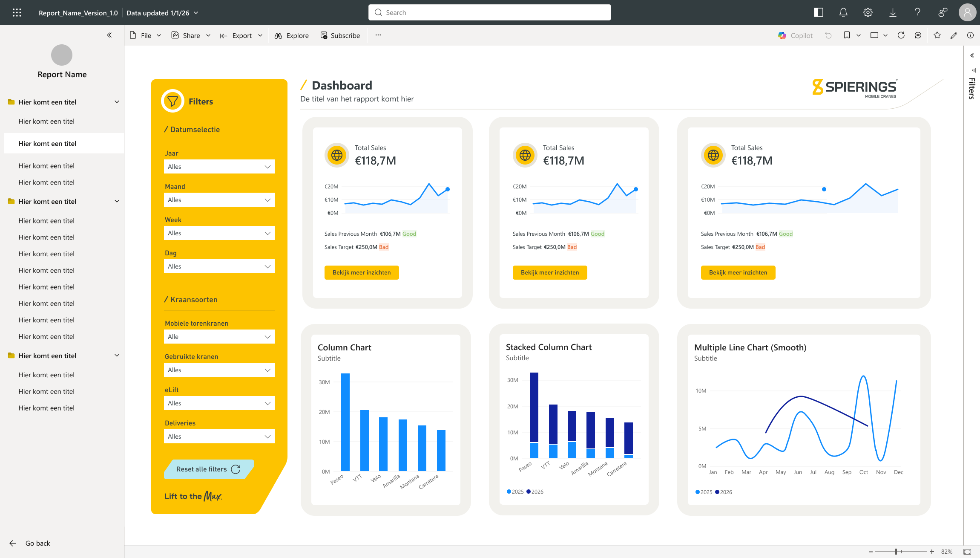Expand the Filters pane on the right
The width and height of the screenshot is (980, 558).
[972, 55]
